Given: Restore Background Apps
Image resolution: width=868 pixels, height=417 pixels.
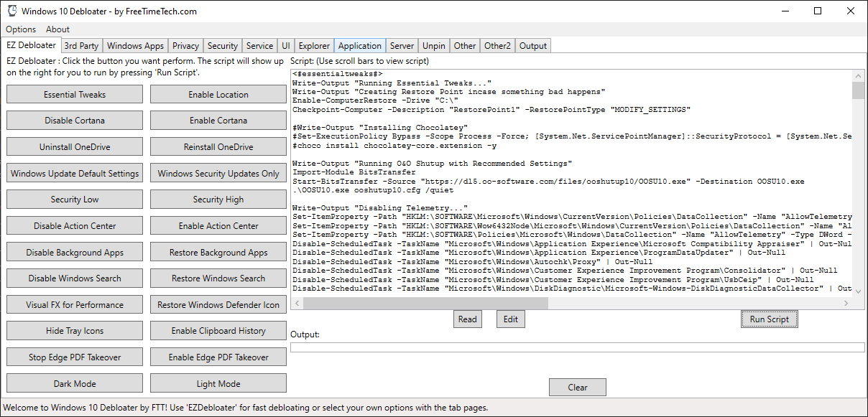Looking at the screenshot, I should coord(218,251).
